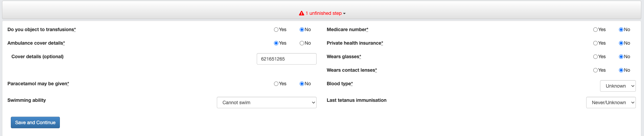Viewport: 644px width, 136px height.
Task: Click the red warning triangle icon
Action: pos(301,13)
